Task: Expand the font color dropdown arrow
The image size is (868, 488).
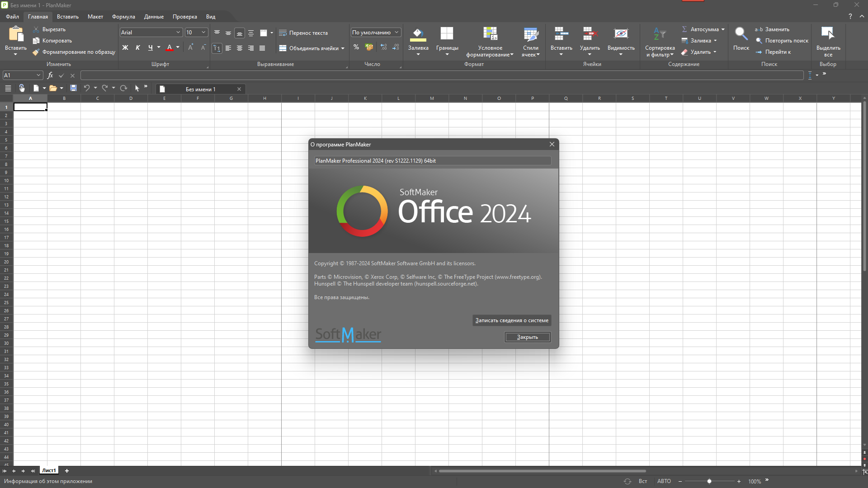Action: 178,47
